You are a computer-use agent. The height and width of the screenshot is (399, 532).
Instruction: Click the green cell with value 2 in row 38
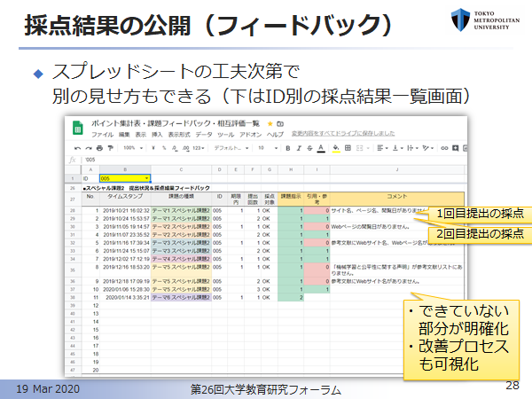(x=291, y=298)
